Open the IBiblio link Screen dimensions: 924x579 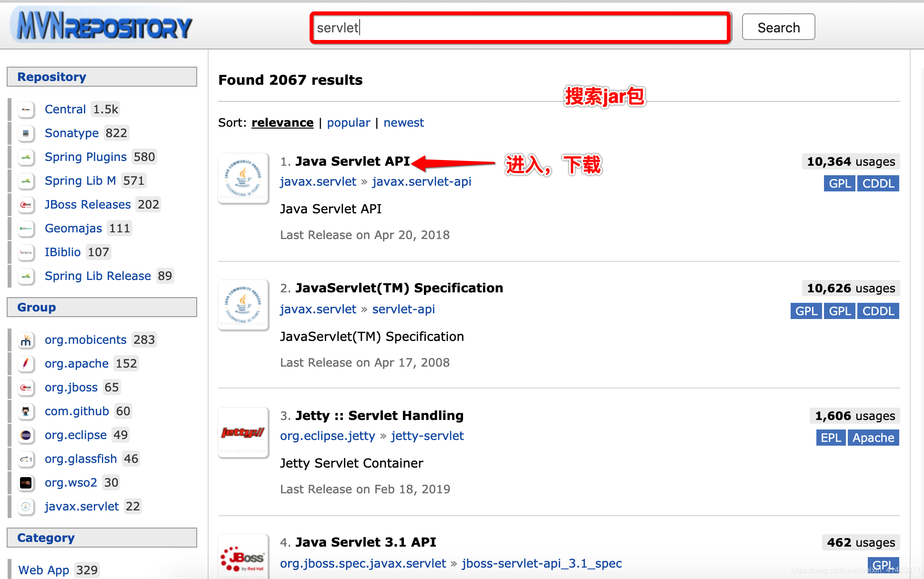click(x=63, y=252)
